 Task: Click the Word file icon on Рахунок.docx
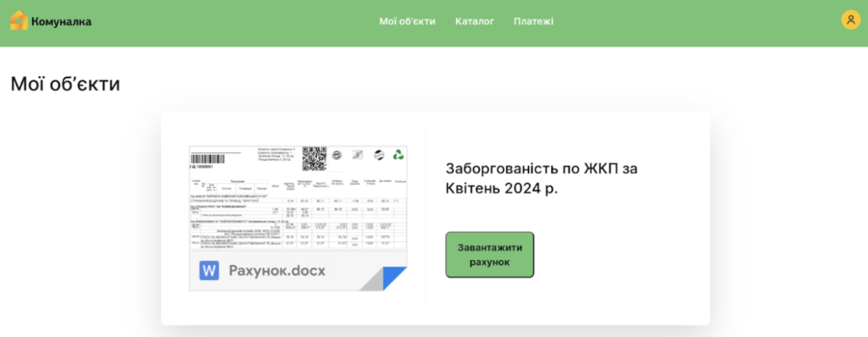point(209,271)
